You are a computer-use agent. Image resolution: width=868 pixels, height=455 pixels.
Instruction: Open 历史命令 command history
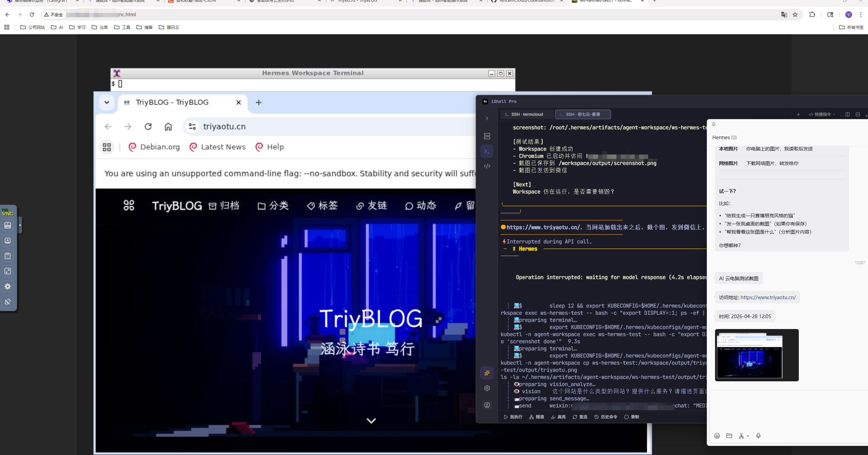(606, 417)
